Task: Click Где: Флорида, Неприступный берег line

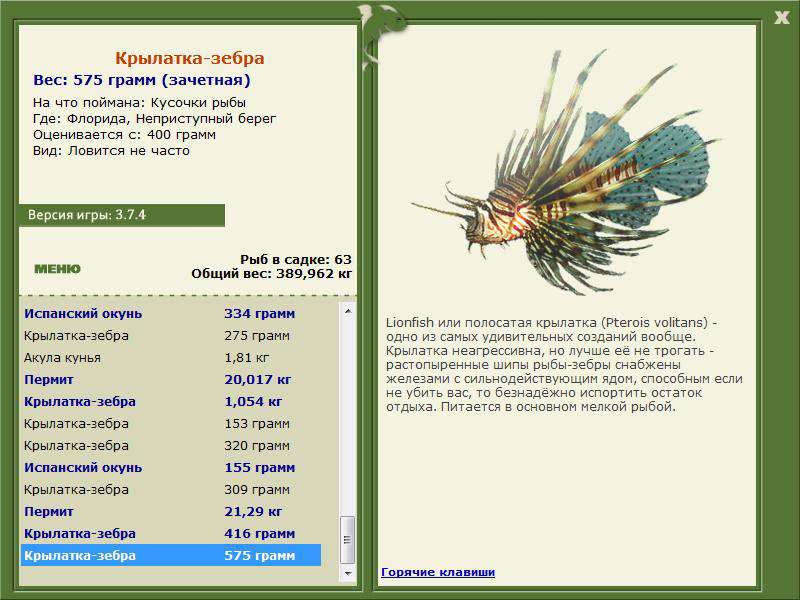Action: click(x=155, y=119)
